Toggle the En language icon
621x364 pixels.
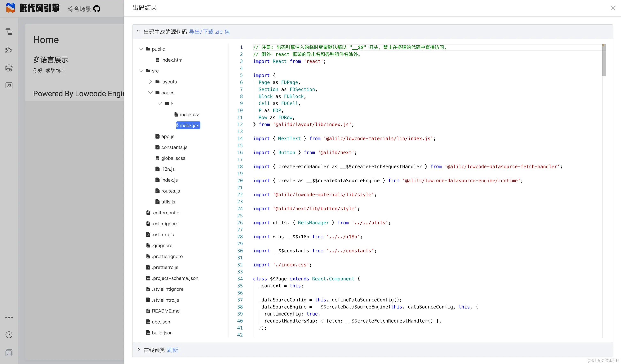click(x=9, y=353)
